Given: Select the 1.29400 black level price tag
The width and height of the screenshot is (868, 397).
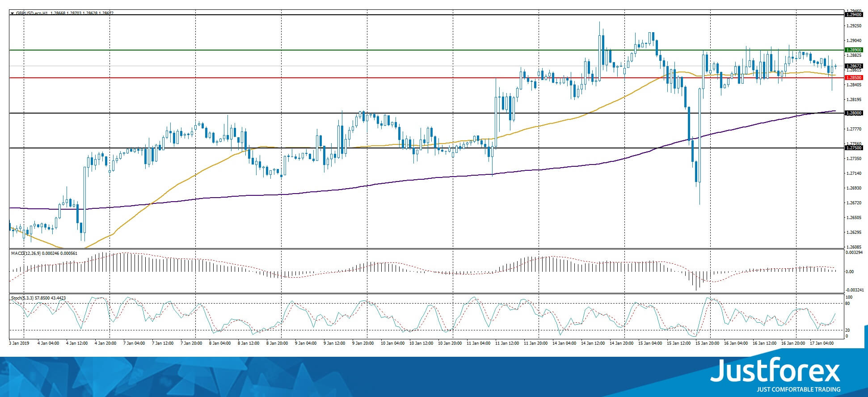Looking at the screenshot, I should click(x=853, y=15).
